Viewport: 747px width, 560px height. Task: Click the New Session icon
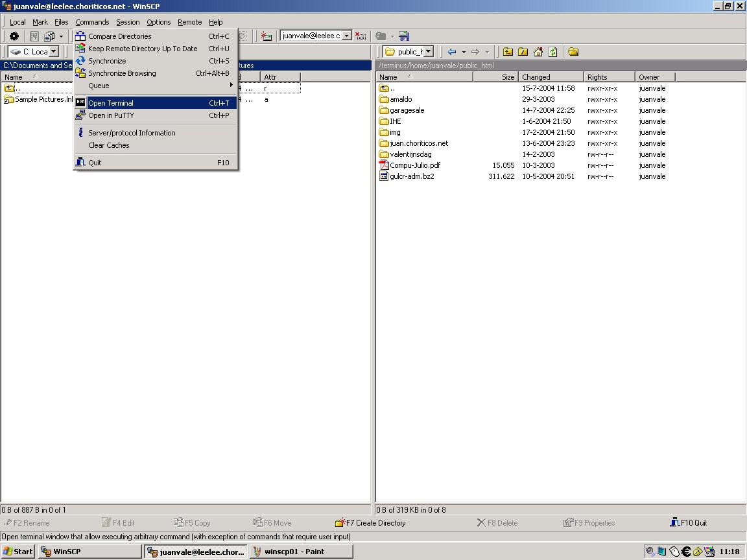tap(267, 36)
